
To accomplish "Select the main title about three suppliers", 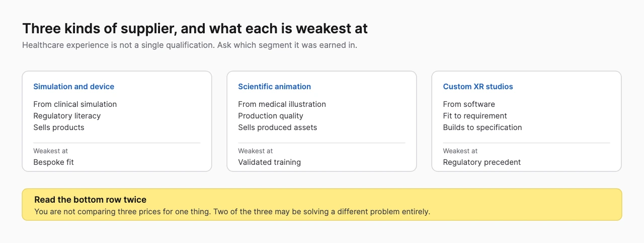I will (x=195, y=28).
